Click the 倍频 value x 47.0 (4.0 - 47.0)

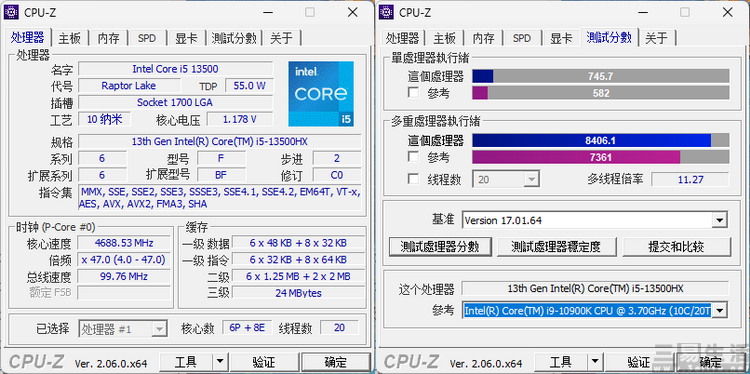click(x=124, y=260)
